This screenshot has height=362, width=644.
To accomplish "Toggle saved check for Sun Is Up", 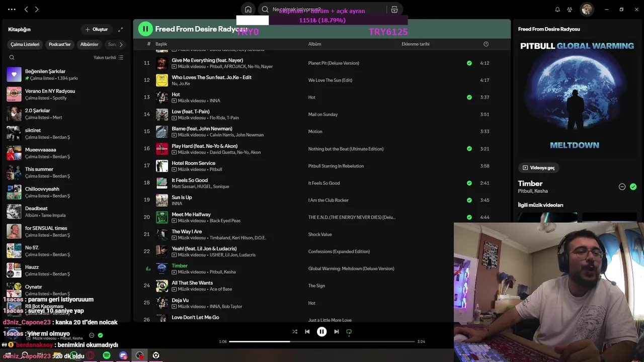I will (469, 200).
